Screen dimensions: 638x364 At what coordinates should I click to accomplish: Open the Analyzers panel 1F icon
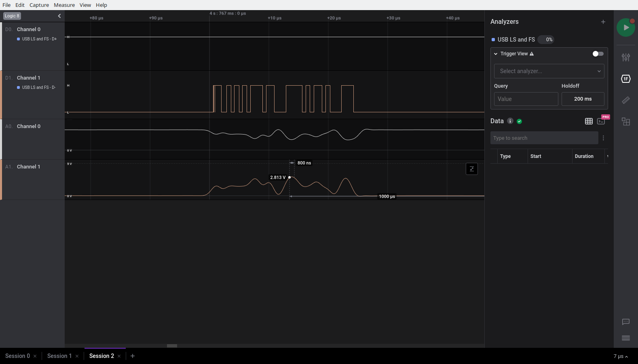(626, 79)
